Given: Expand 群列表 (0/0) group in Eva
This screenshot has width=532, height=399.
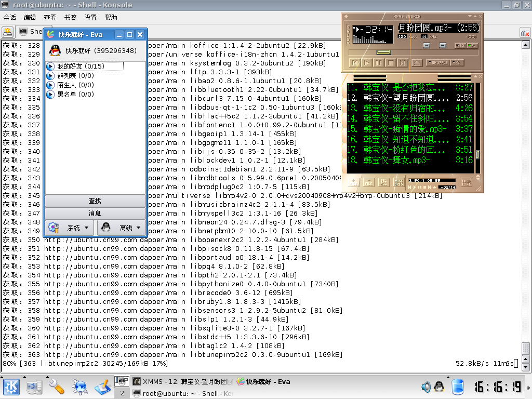Looking at the screenshot, I should coord(50,76).
